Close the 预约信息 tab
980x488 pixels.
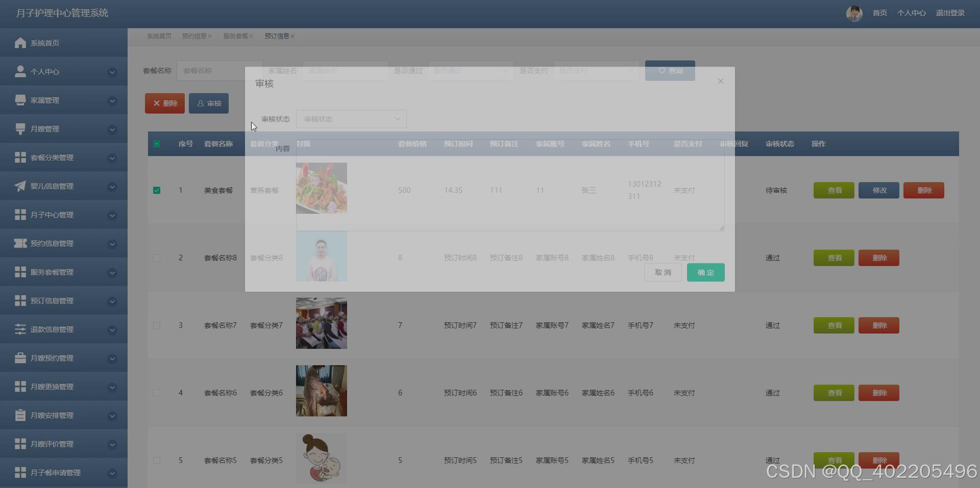tap(210, 36)
